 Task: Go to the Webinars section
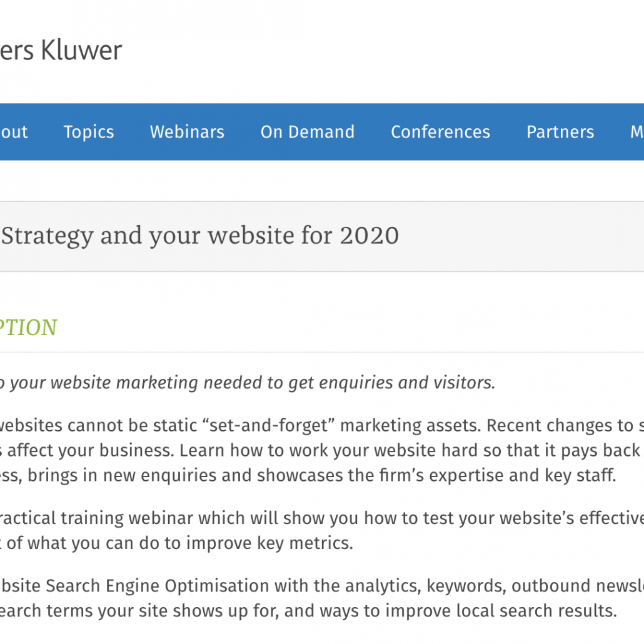point(187,132)
